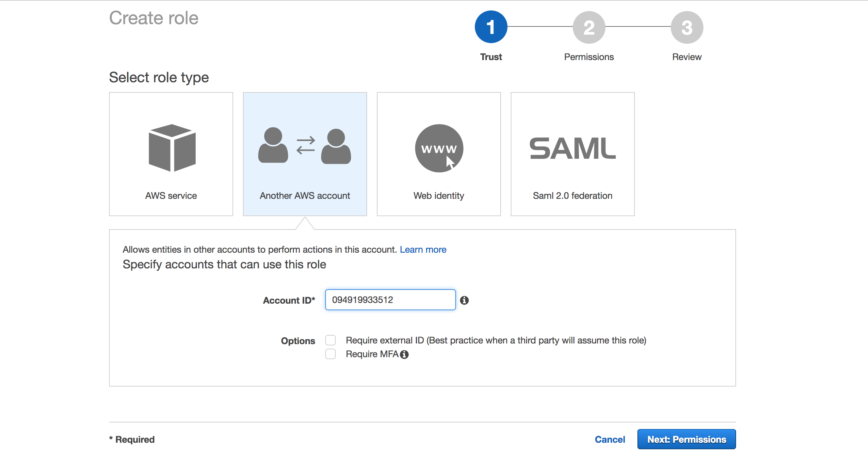
Task: Click the Require external ID option text
Action: coord(496,341)
